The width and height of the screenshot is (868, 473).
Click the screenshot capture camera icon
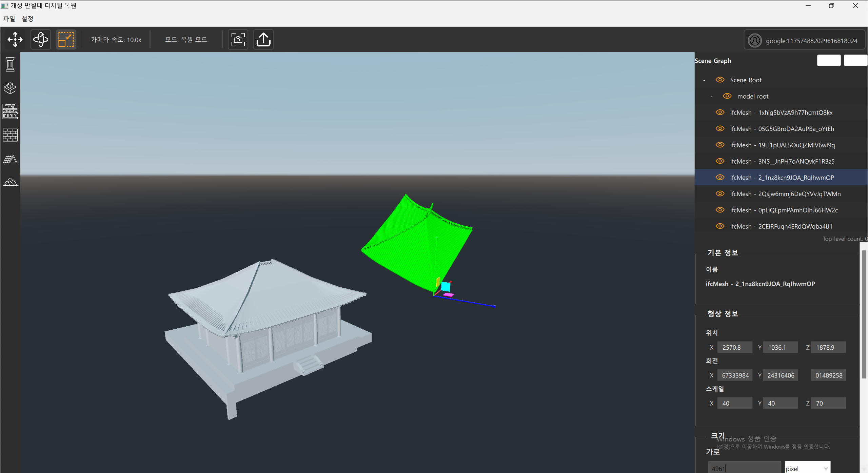click(x=238, y=40)
